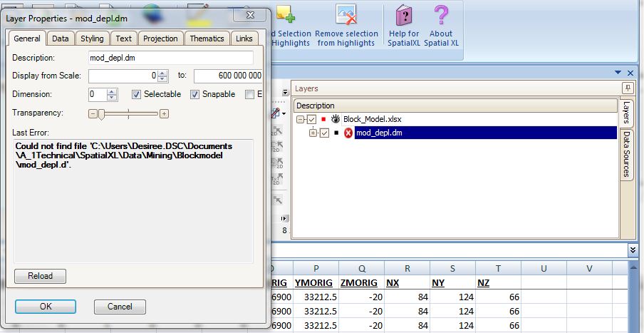644x333 pixels.
Task: Click the pin icon on the Layers panel
Action: tap(627, 88)
